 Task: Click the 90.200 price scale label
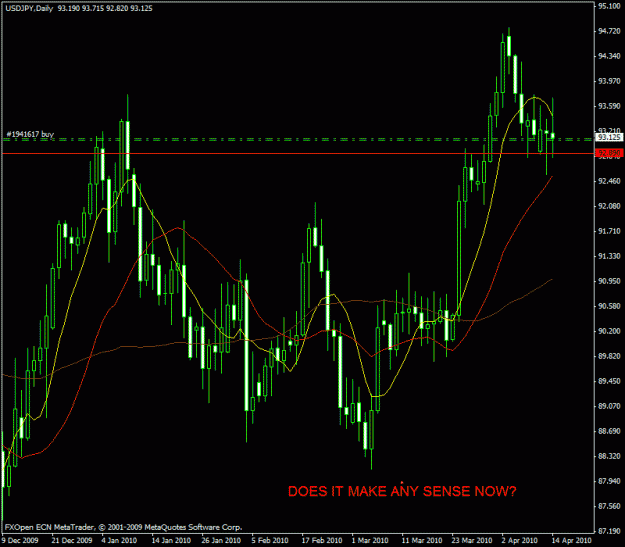[x=609, y=331]
